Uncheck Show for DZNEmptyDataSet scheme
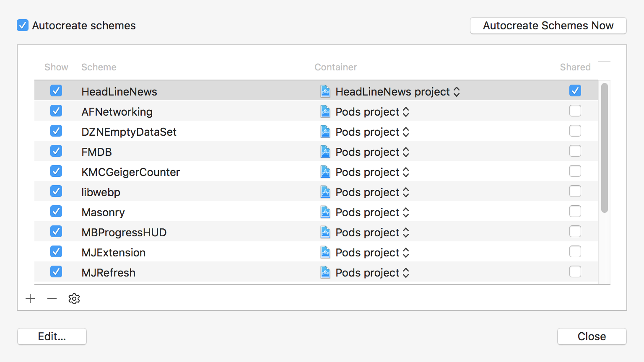644x362 pixels. click(x=56, y=131)
